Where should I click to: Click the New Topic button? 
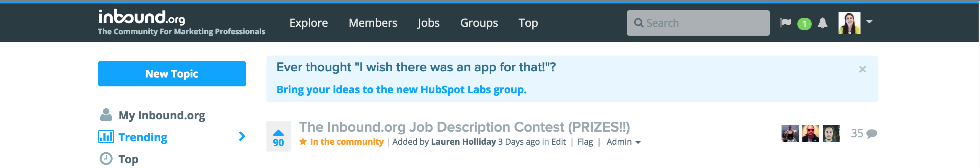[172, 74]
